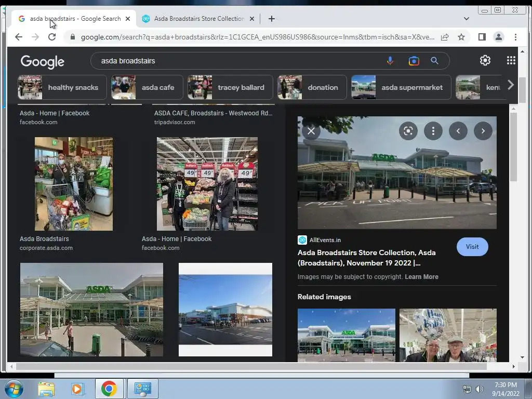The width and height of the screenshot is (532, 399).
Task: Filter by asda cafe chip
Action: (147, 87)
